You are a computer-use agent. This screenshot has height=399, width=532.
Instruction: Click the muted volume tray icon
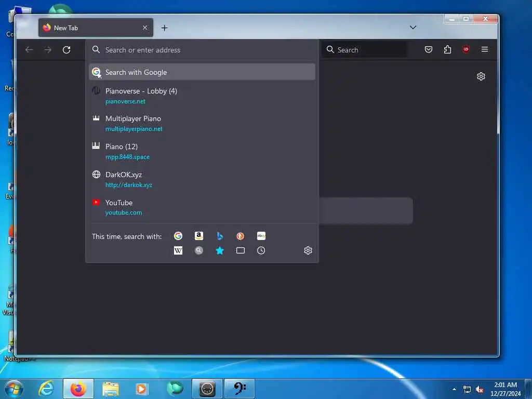(x=480, y=390)
